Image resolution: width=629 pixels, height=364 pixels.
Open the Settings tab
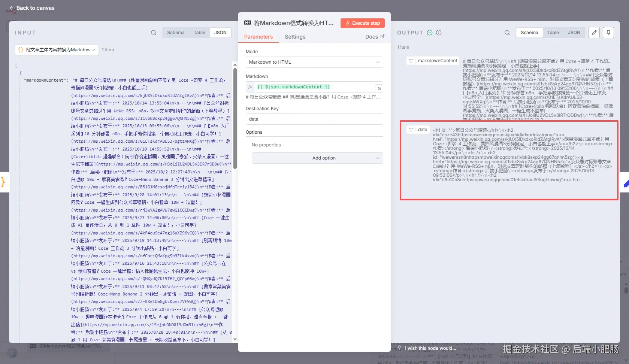point(295,37)
